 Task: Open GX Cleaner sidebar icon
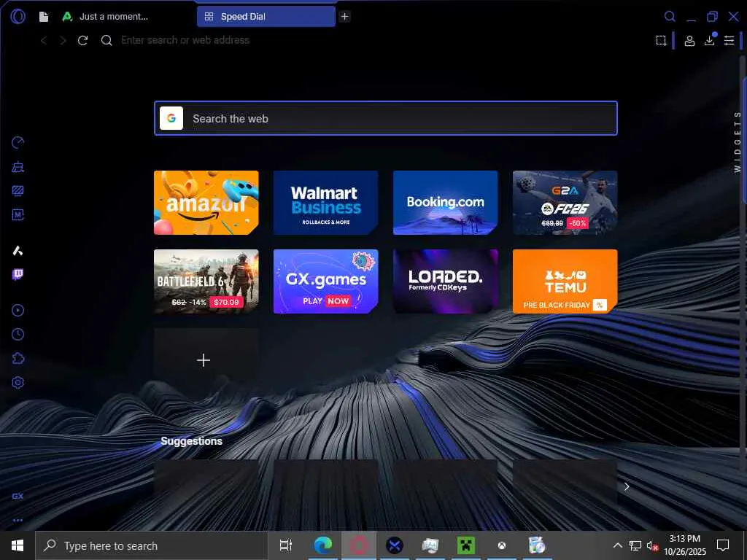(x=18, y=167)
